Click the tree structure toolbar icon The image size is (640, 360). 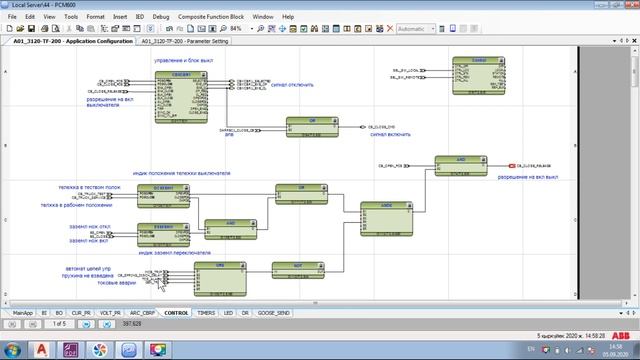coord(104,29)
